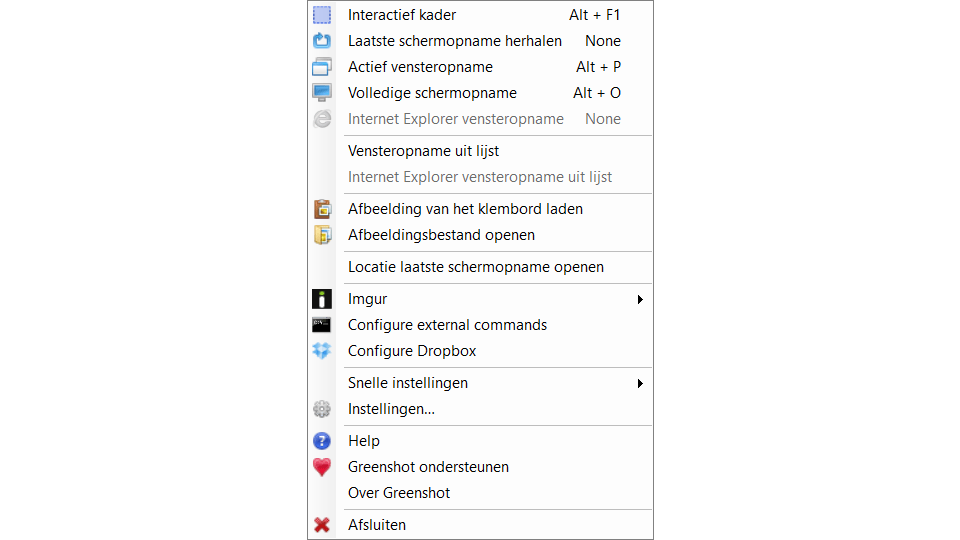Click the red X Afsluiten icon
Viewport: 960px width, 540px height.
click(322, 525)
